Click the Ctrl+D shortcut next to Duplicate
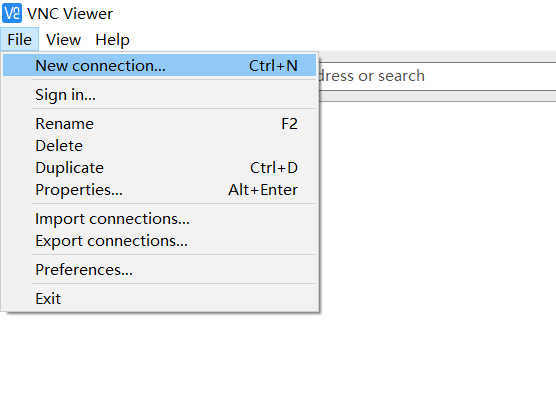 click(274, 168)
